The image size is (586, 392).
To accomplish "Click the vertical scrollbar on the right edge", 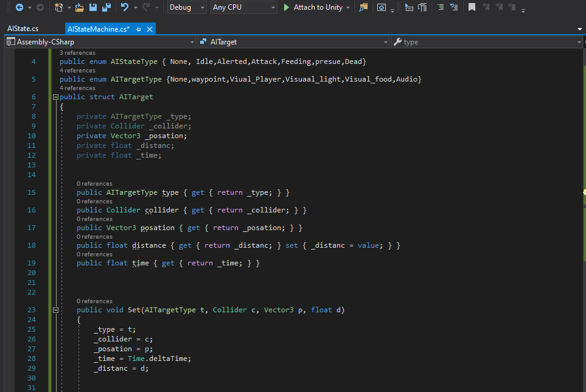I will [x=584, y=220].
